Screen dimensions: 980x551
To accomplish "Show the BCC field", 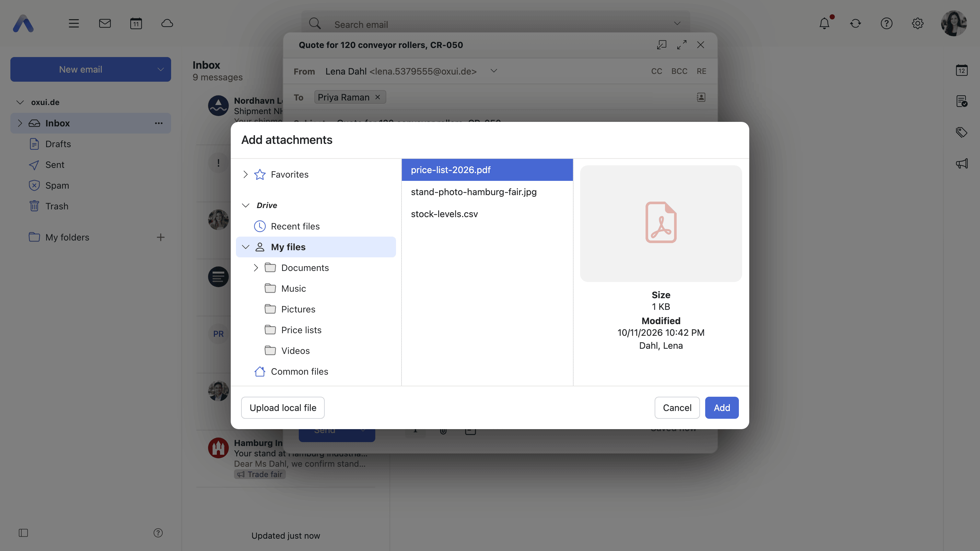I will [679, 71].
